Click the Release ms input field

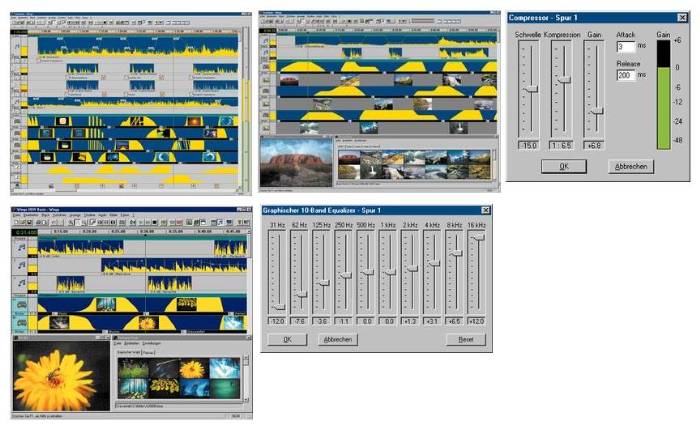click(625, 75)
